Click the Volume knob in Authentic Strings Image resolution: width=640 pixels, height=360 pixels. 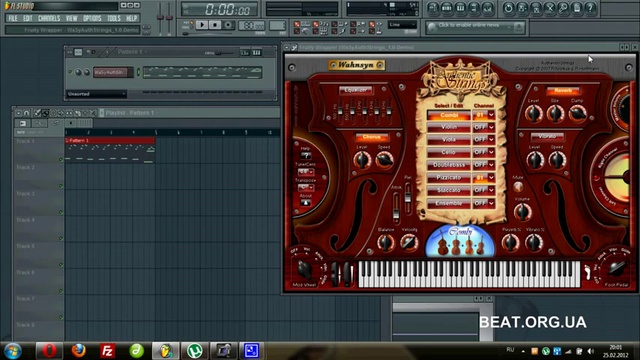point(522,212)
